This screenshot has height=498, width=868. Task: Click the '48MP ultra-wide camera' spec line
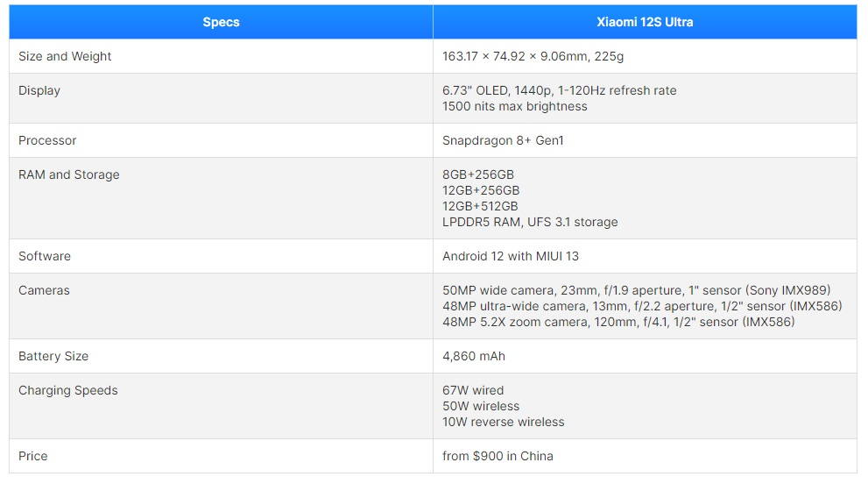pos(642,306)
